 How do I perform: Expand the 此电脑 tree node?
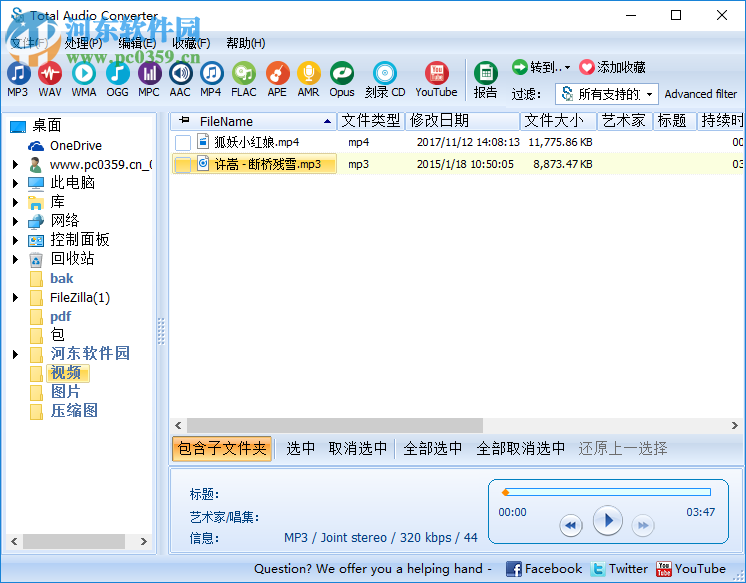pyautogui.click(x=15, y=183)
